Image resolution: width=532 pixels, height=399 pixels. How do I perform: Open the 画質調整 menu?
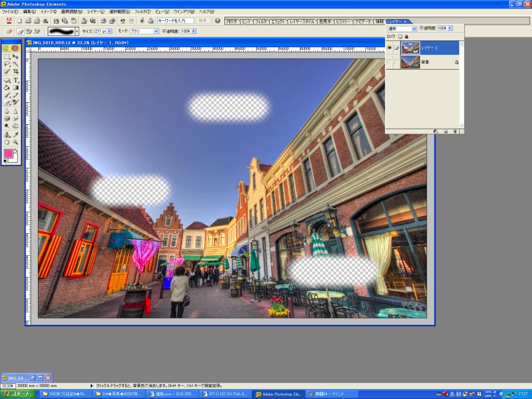72,11
